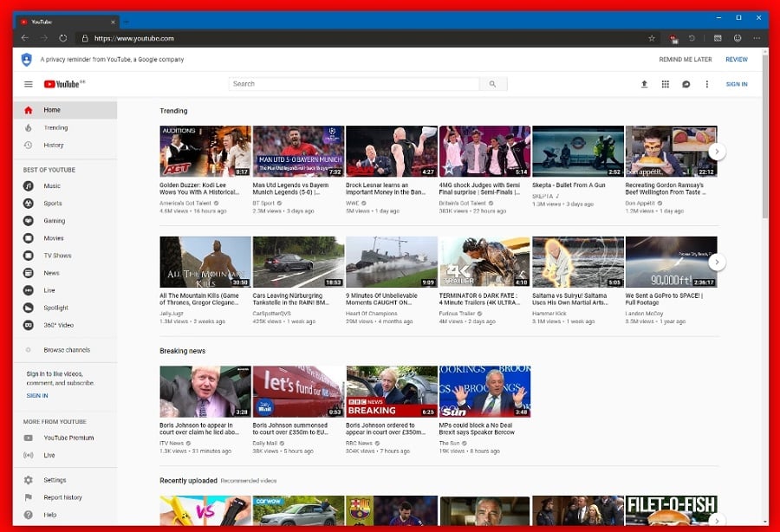Open Gaming channel in sidebar
This screenshot has height=532, width=780.
[65, 221]
